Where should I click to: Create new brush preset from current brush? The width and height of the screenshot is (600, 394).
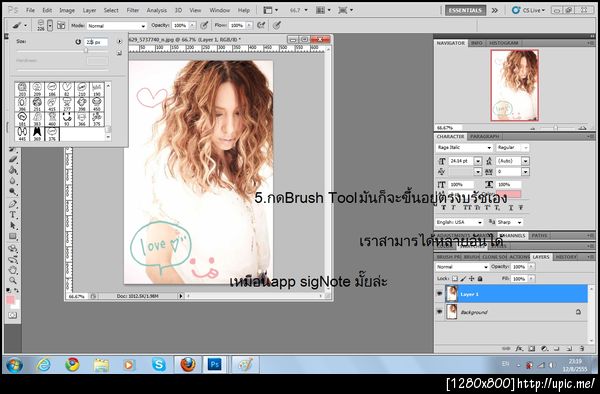pyautogui.click(x=119, y=53)
